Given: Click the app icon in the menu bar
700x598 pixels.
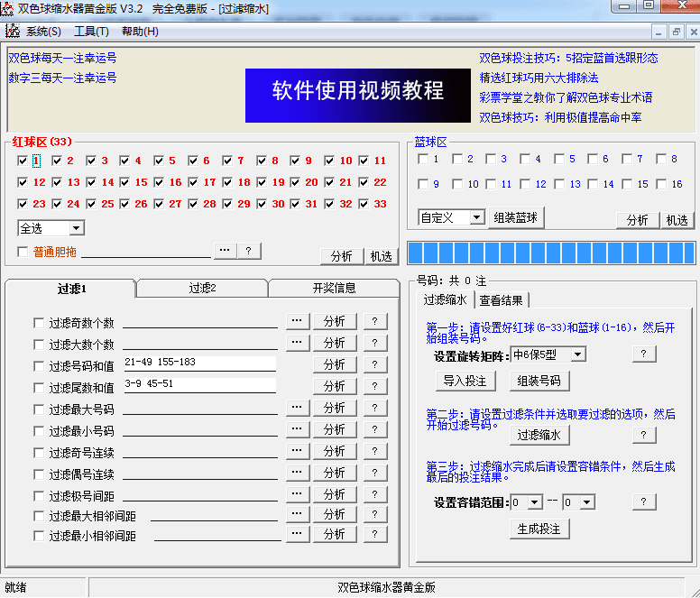Looking at the screenshot, I should (13, 32).
